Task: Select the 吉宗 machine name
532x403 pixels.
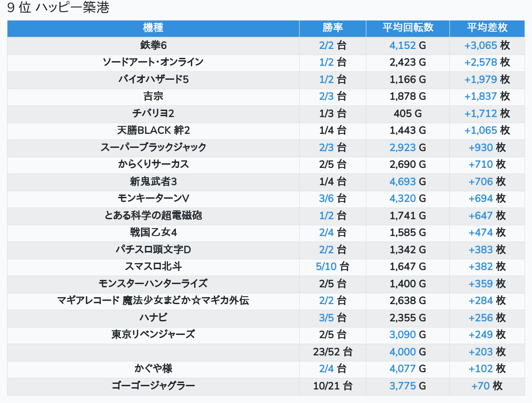Action: pyautogui.click(x=153, y=97)
